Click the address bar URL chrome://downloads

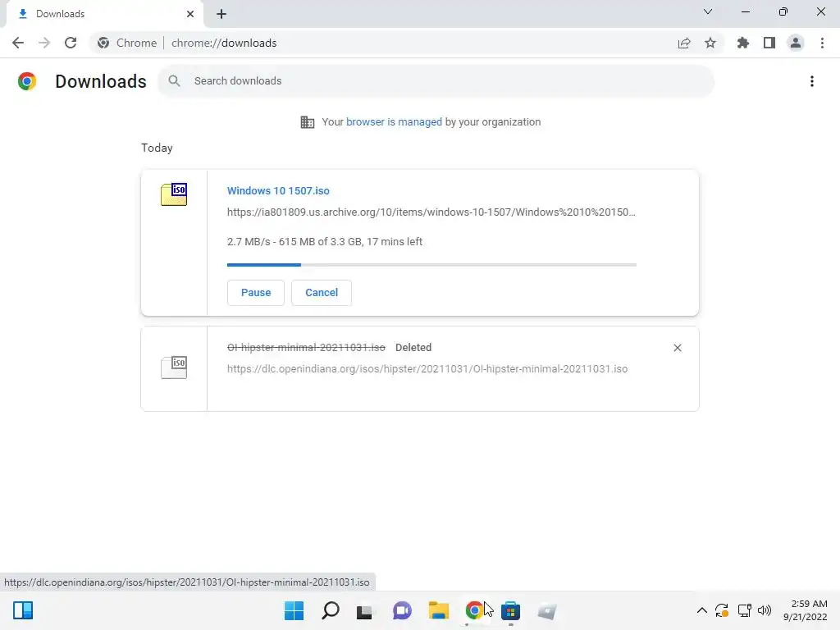[x=224, y=43]
